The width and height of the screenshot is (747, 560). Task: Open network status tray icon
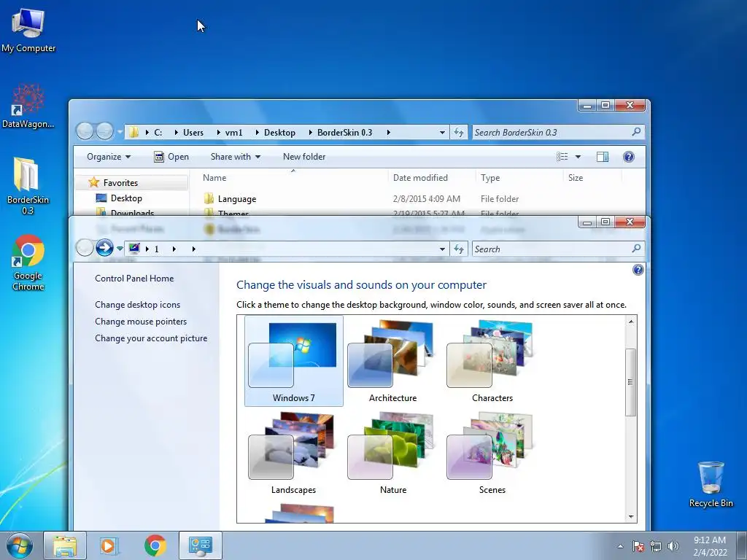tap(656, 546)
